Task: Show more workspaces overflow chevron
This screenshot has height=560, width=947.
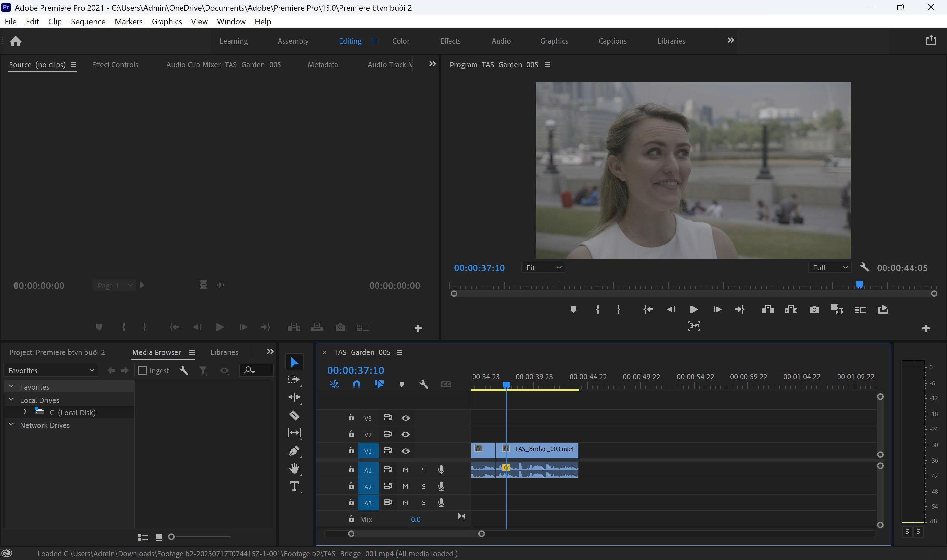Action: (730, 40)
